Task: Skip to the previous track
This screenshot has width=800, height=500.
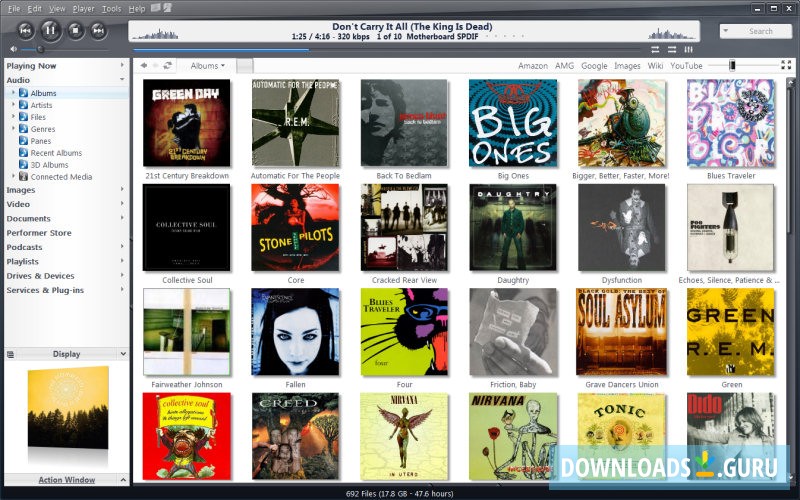Action: pos(26,31)
